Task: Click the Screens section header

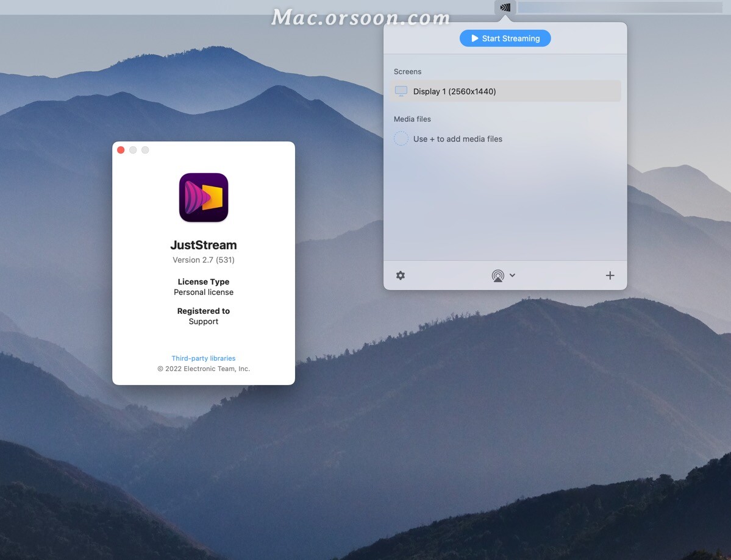Action: [x=407, y=71]
